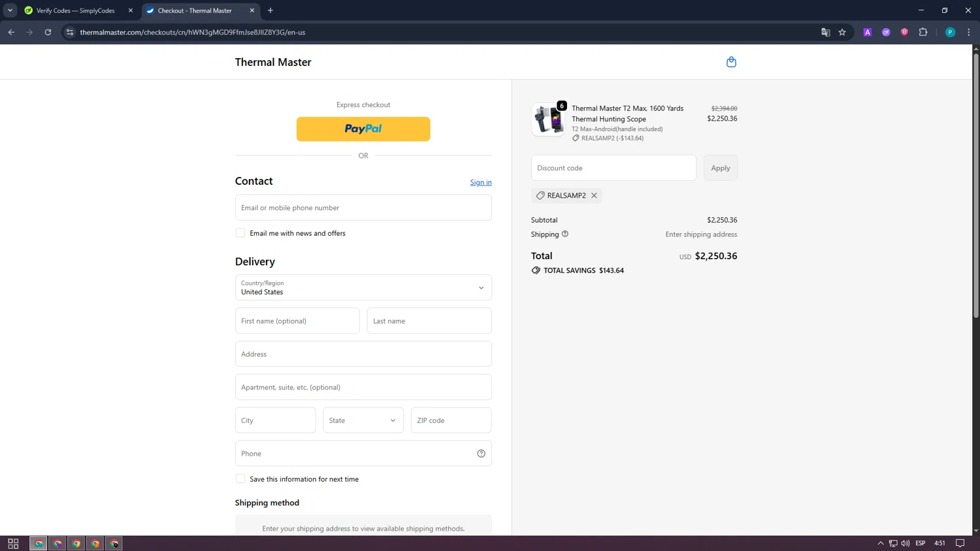
Task: Click the translate page icon
Action: pos(825,32)
